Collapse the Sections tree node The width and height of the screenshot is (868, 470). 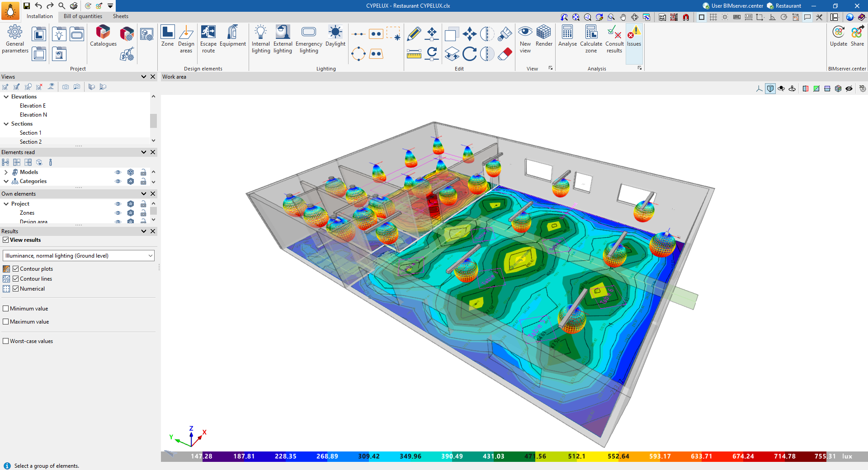tap(6, 124)
